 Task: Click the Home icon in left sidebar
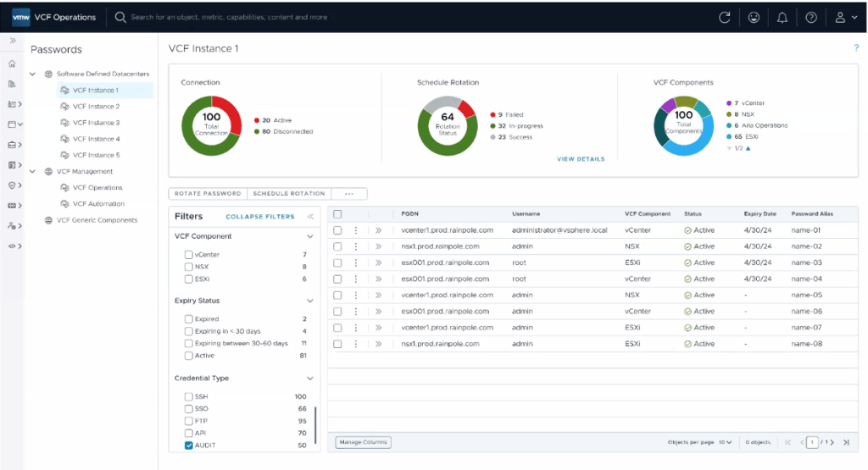pyautogui.click(x=12, y=64)
